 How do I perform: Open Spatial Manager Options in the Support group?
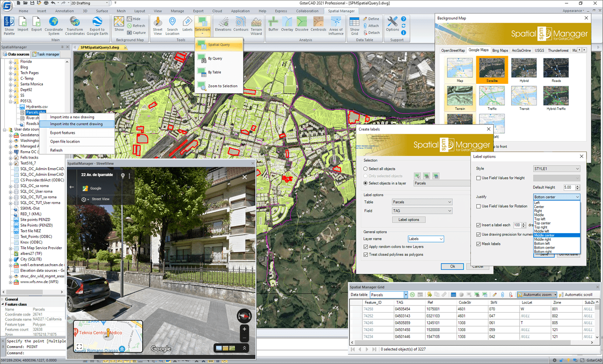tap(392, 24)
